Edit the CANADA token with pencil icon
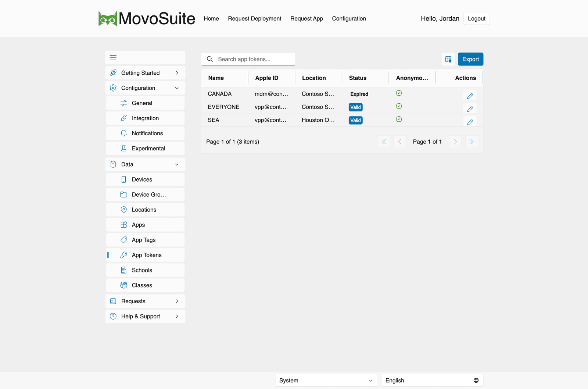The width and height of the screenshot is (588, 389). tap(470, 96)
